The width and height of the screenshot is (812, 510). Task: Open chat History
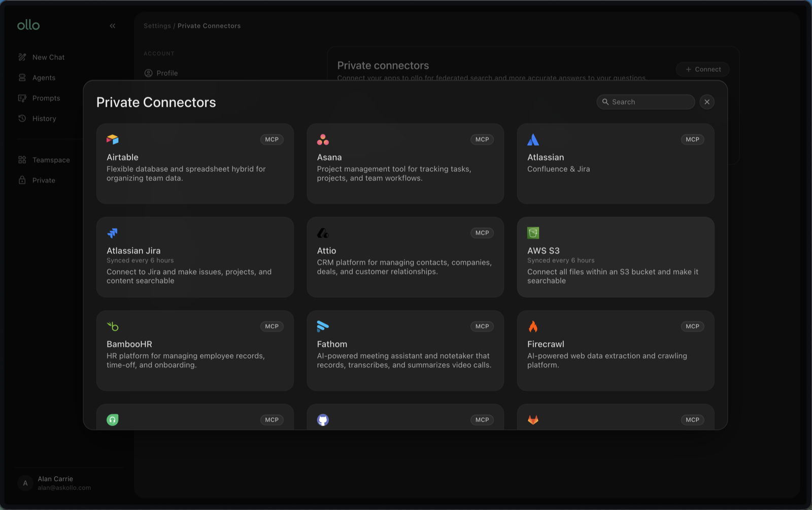[37, 118]
